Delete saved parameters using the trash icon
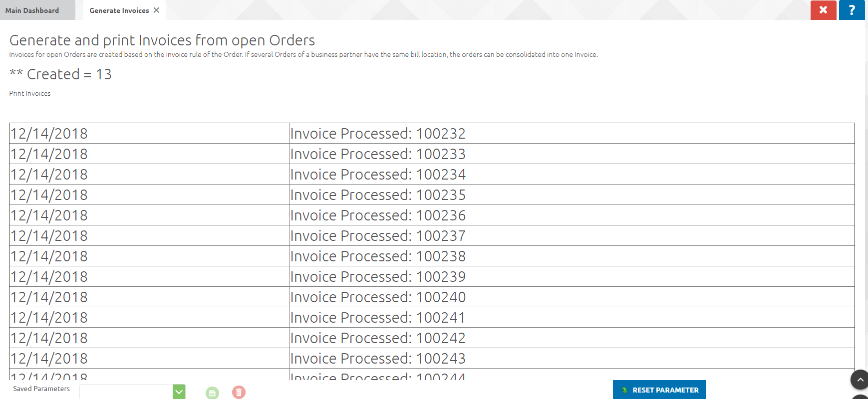Viewport: 868px width, 399px height. click(239, 393)
